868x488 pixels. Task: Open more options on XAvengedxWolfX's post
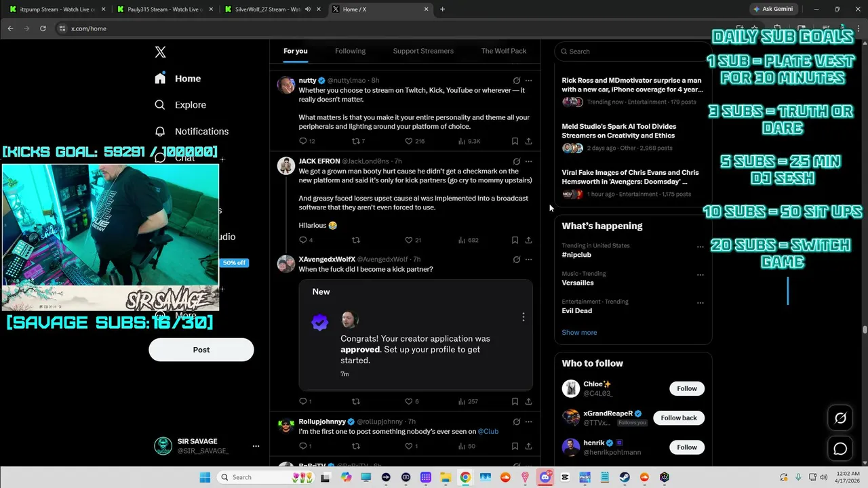[x=529, y=260]
